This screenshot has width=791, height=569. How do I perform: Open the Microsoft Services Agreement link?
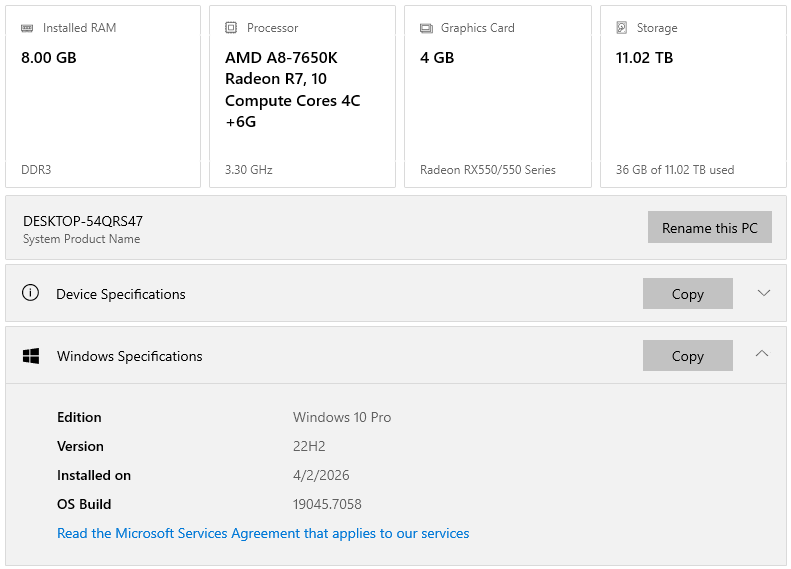coord(263,533)
